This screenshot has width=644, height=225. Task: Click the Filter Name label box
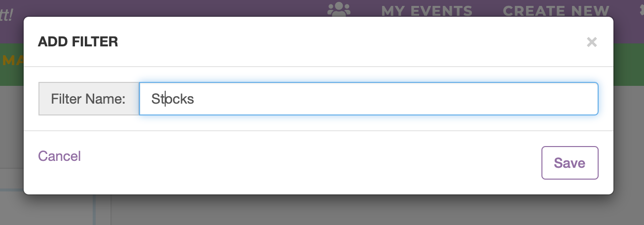click(89, 99)
